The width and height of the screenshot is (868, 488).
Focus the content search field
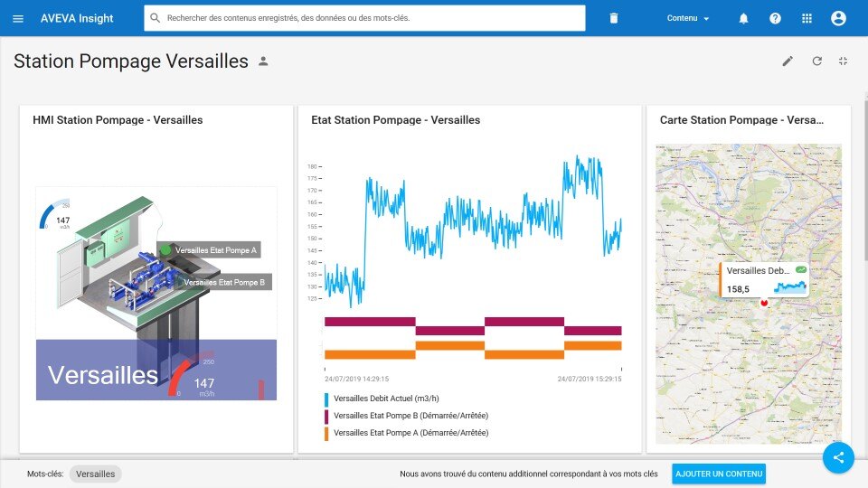(364, 18)
